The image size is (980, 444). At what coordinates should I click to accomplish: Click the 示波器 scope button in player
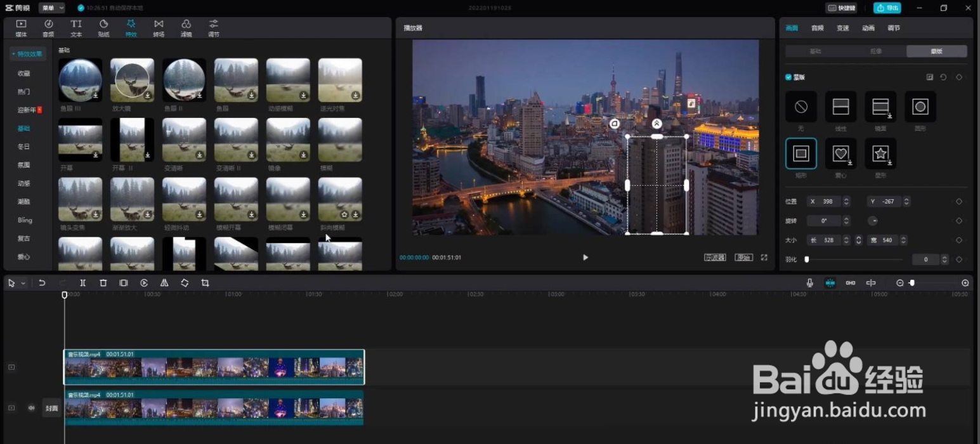point(715,258)
